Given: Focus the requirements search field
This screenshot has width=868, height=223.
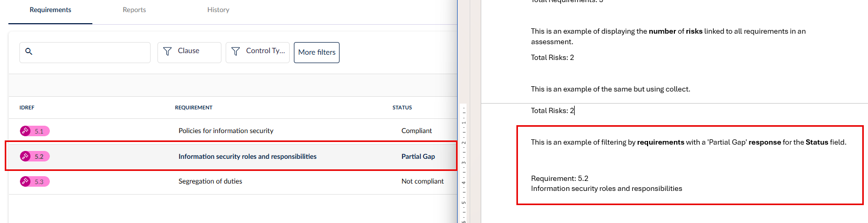Looking at the screenshot, I should pos(89,53).
